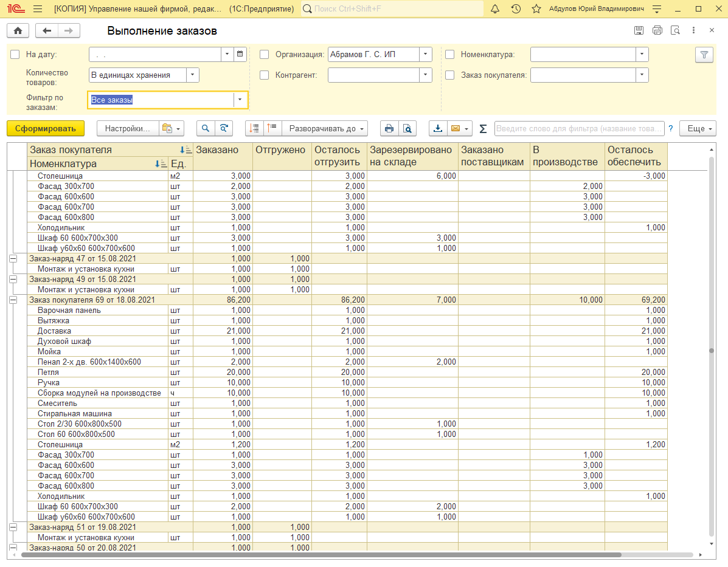Open email send options dropdown arrow
728x567 pixels.
[466, 128]
